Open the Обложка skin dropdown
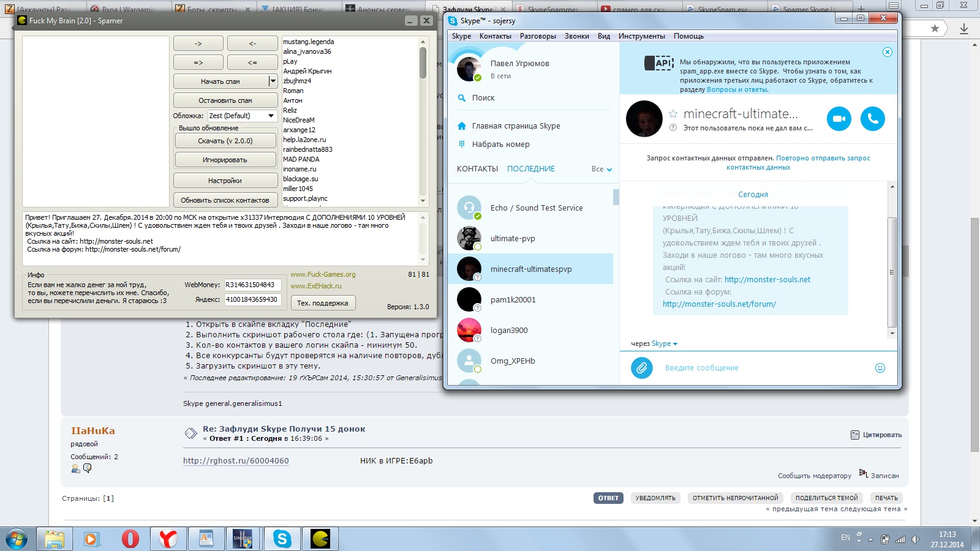This screenshot has height=551, width=980. (x=243, y=116)
